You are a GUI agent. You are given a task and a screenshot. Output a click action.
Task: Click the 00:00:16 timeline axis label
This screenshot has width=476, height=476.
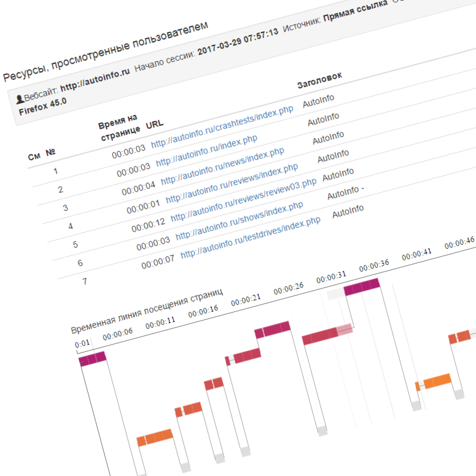click(x=203, y=311)
